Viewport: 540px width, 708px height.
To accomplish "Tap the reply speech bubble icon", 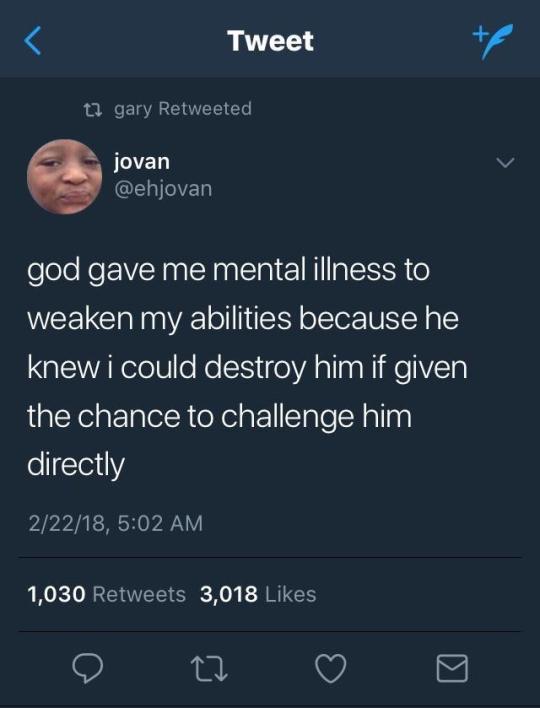I will tap(88, 668).
